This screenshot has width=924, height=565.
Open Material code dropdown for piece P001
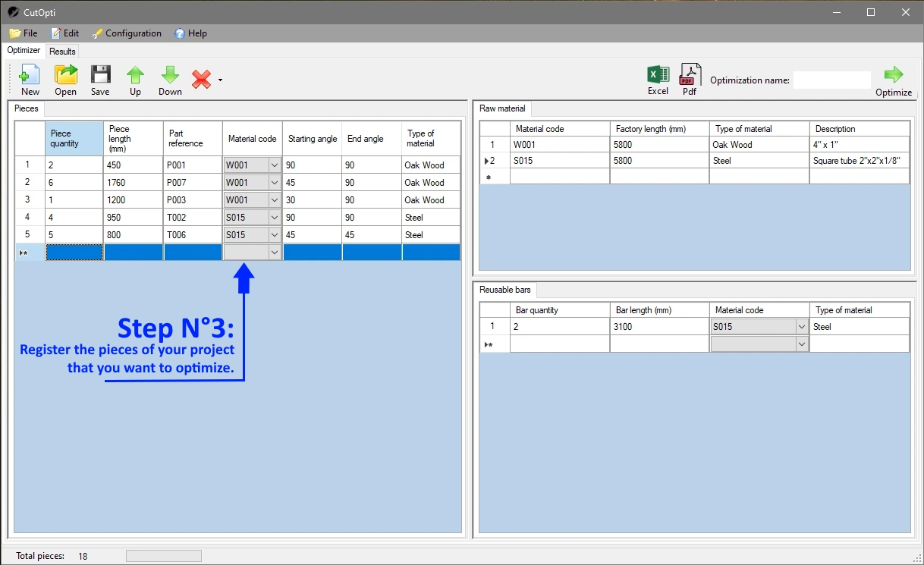(x=275, y=165)
